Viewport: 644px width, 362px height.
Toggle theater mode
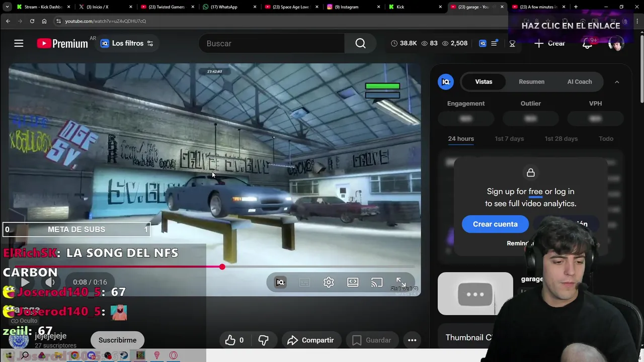(353, 282)
